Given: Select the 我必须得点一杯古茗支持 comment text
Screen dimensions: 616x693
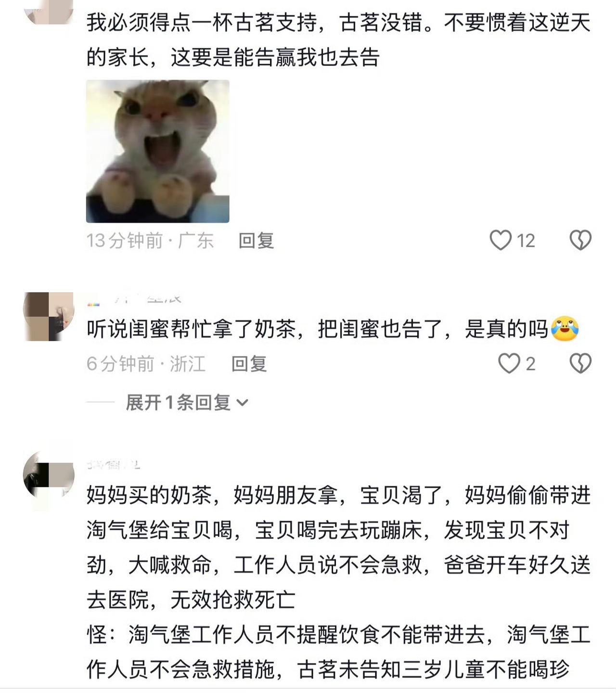Looking at the screenshot, I should click(x=338, y=40).
